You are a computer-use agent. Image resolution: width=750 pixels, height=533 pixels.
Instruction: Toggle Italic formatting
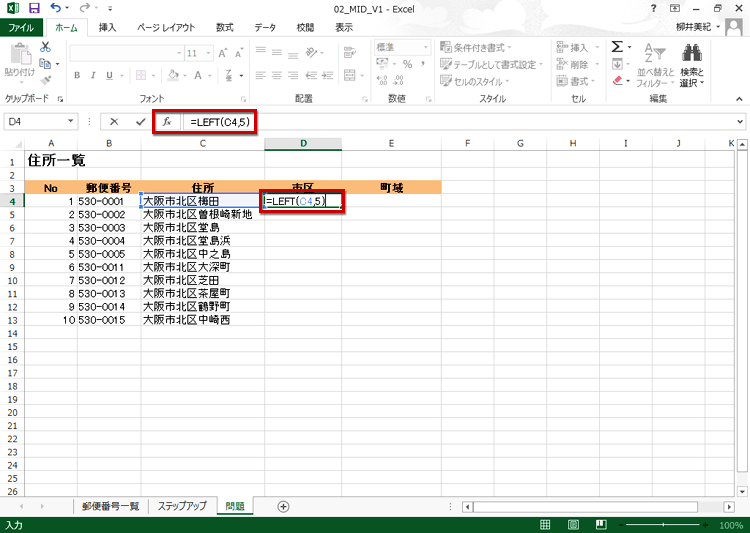pyautogui.click(x=93, y=75)
